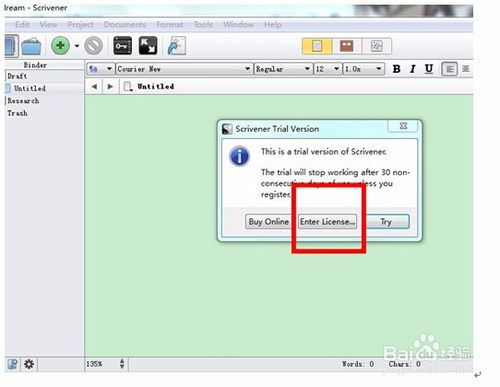The image size is (500, 387).
Task: Click the Keywords key icon
Action: tap(122, 46)
